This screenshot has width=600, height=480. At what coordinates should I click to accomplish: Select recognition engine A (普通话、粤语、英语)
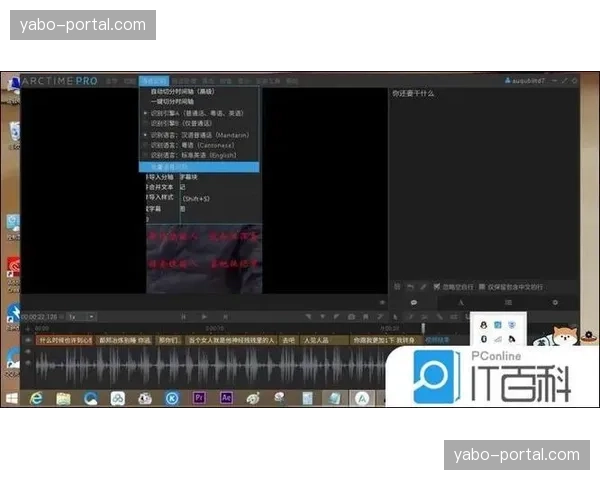pos(199,113)
